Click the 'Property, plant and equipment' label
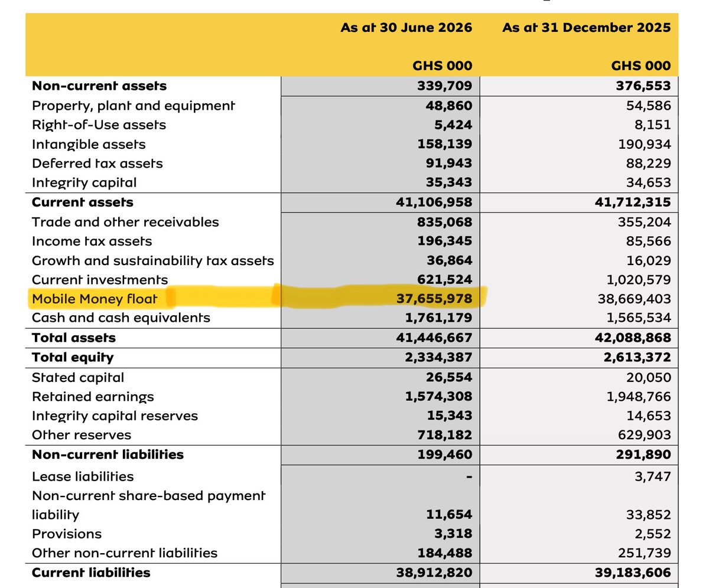Screen dimensions: 709x588 pos(134,106)
